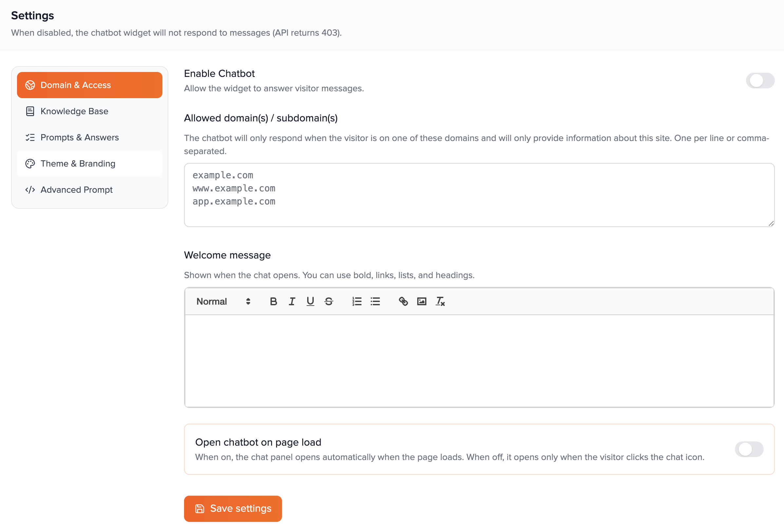Insert a numbered list

[x=357, y=301]
